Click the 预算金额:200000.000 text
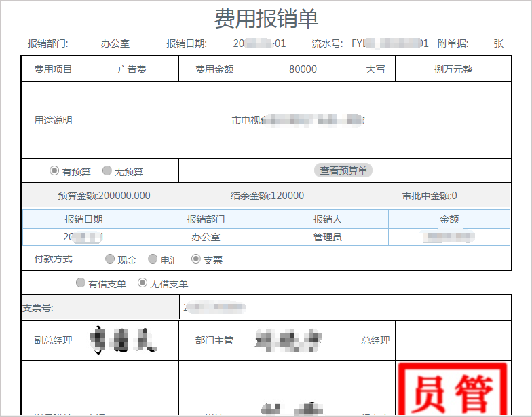Screen dimensions: 532x417 coord(104,196)
